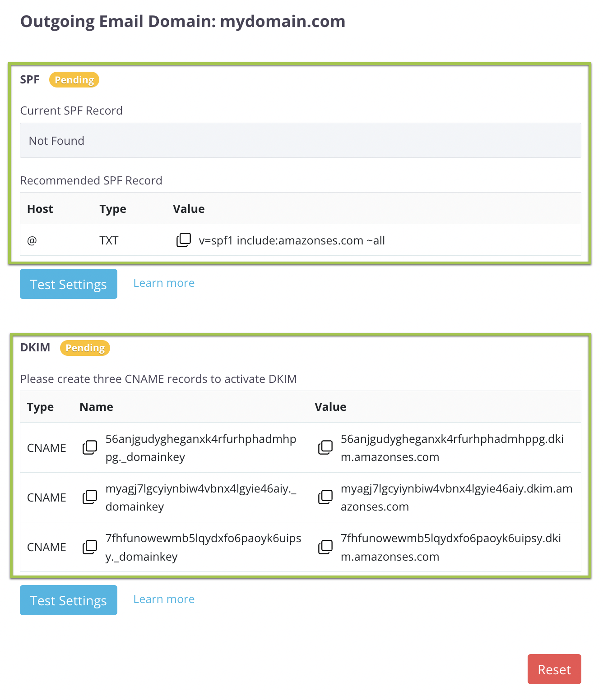Open the SPF Learn more link
Screen dimensions: 603x700
[x=164, y=283]
